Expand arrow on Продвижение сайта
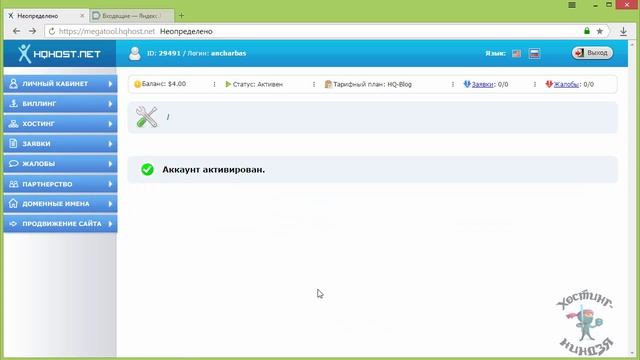Image resolution: width=640 pixels, height=360 pixels. [110, 224]
